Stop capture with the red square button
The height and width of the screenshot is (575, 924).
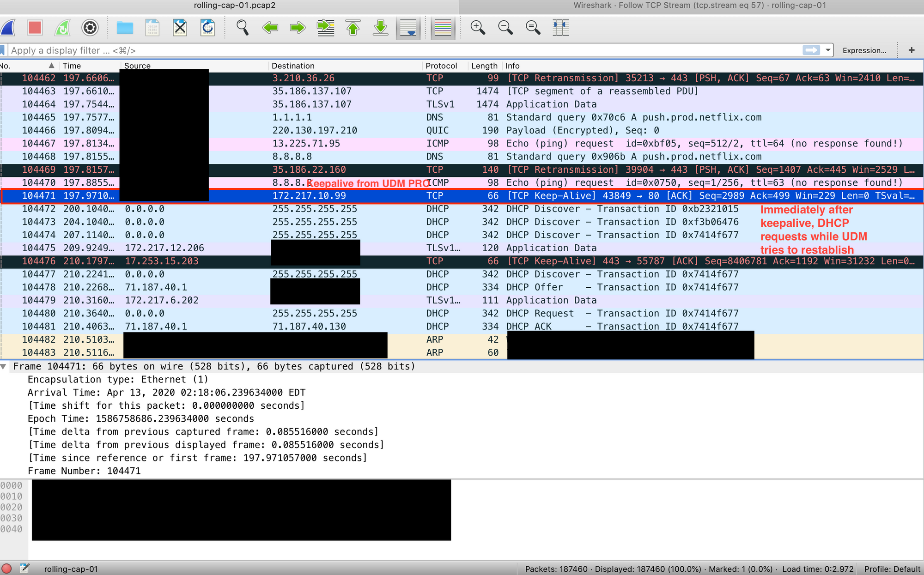coord(35,28)
